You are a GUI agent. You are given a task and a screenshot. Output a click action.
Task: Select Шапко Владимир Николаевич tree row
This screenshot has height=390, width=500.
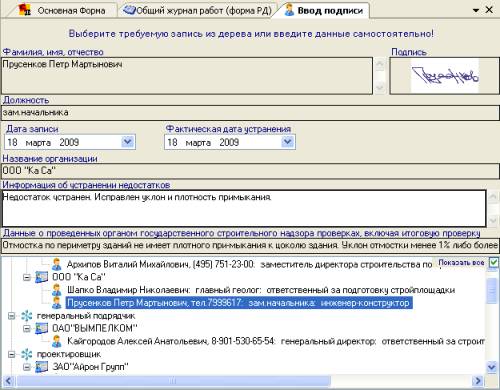[x=261, y=290]
